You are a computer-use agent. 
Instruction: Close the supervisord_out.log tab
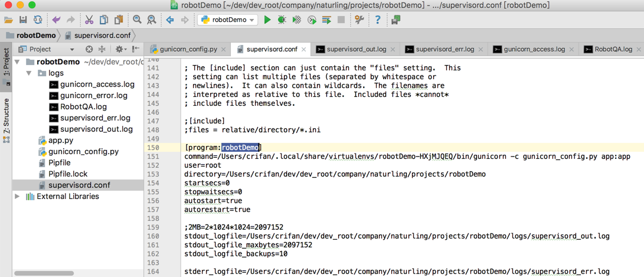click(x=393, y=50)
